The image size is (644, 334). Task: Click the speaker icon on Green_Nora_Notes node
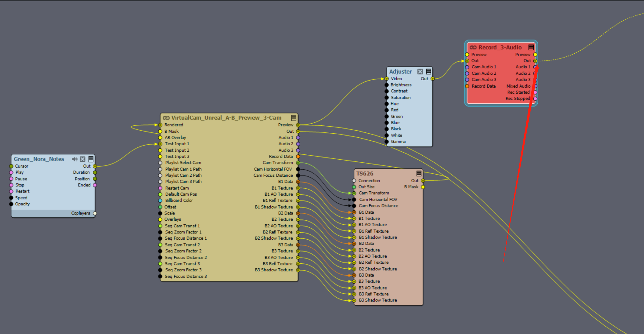tap(75, 159)
